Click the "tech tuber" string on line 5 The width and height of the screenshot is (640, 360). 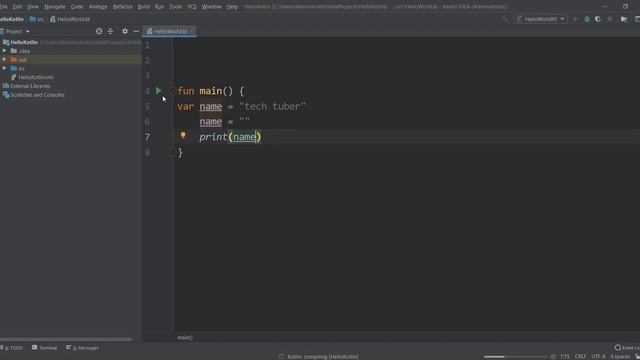point(272,106)
